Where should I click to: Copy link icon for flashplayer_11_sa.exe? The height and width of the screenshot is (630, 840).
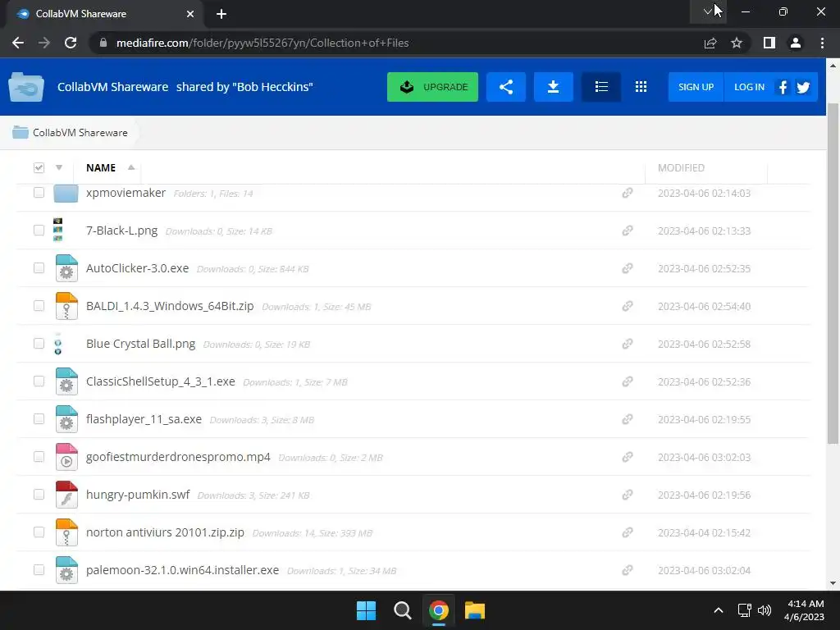(628, 419)
